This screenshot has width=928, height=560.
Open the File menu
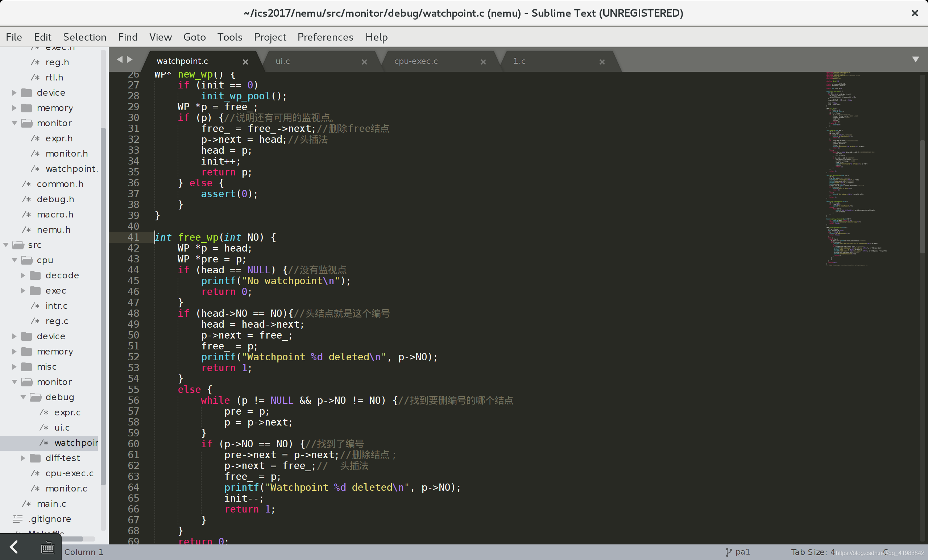pyautogui.click(x=14, y=37)
